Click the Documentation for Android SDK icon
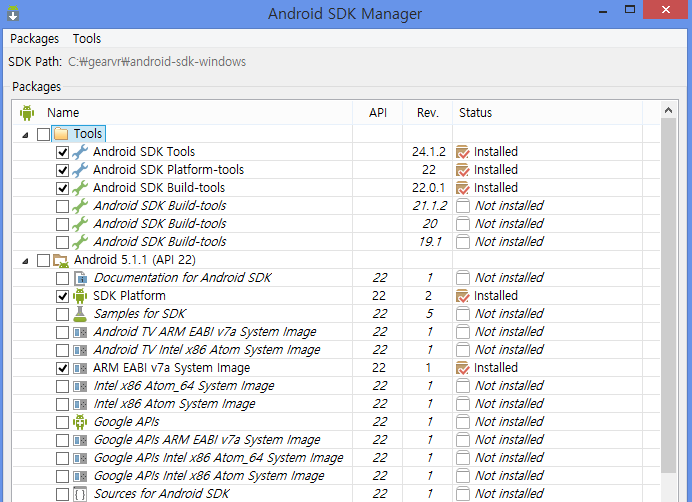 click(80, 278)
